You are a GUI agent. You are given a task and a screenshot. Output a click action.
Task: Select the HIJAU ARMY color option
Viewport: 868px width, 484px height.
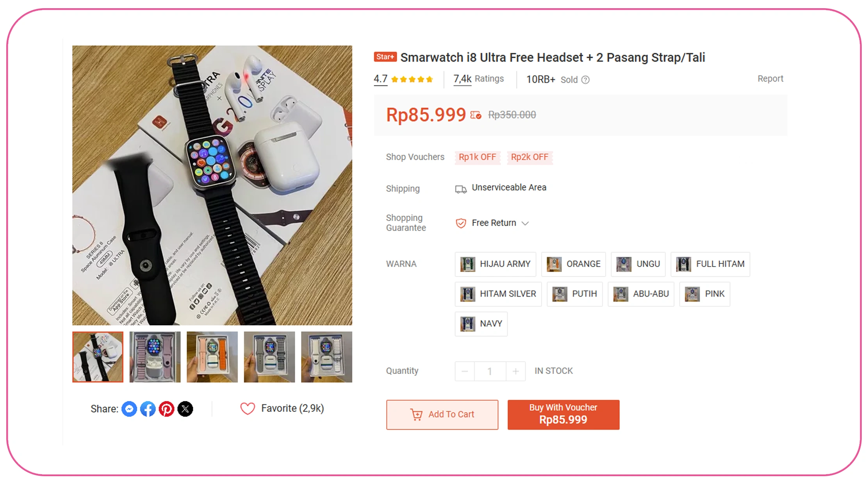(x=495, y=264)
